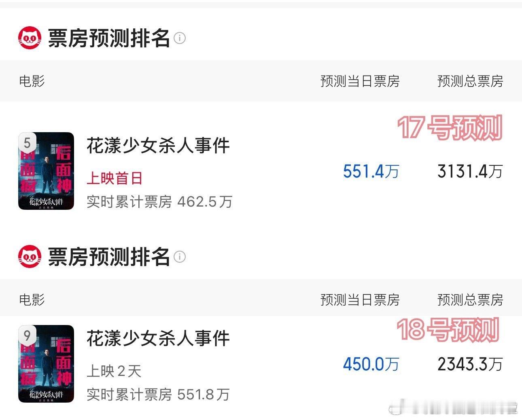522x420 pixels.
Task: Click the top 预测总票房 column header
Action: 470,81
